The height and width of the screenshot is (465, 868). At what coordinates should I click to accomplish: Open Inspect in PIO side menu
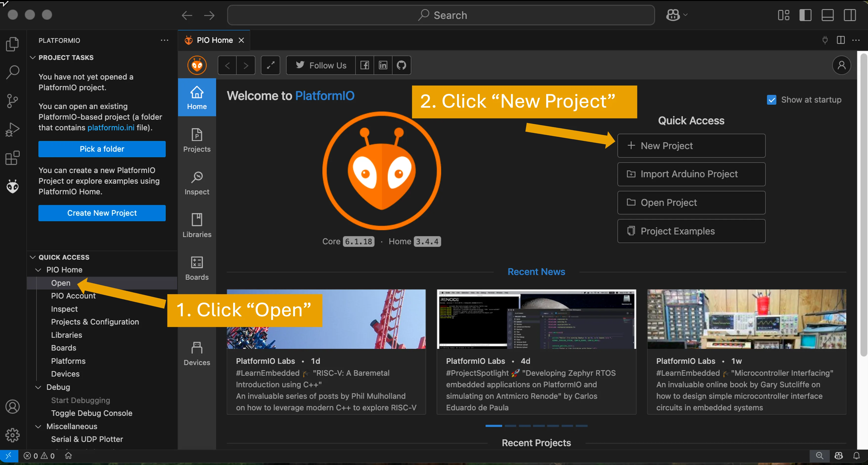pyautogui.click(x=197, y=183)
